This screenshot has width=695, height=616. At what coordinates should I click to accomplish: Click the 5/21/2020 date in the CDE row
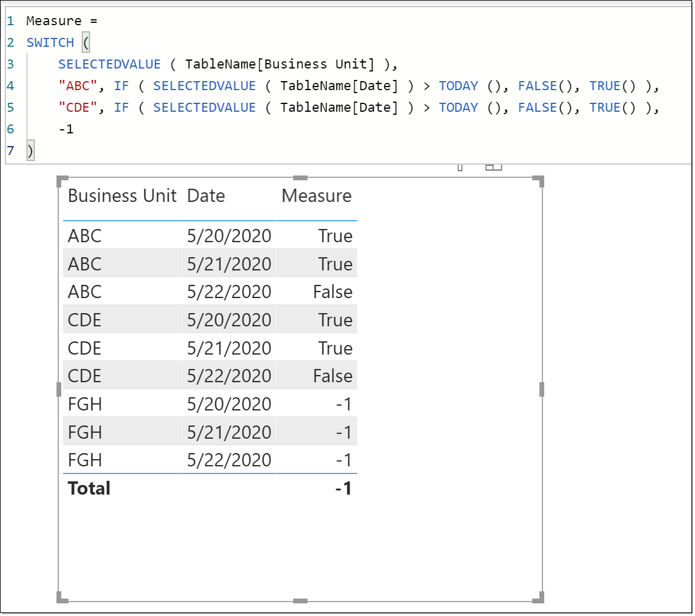229,348
